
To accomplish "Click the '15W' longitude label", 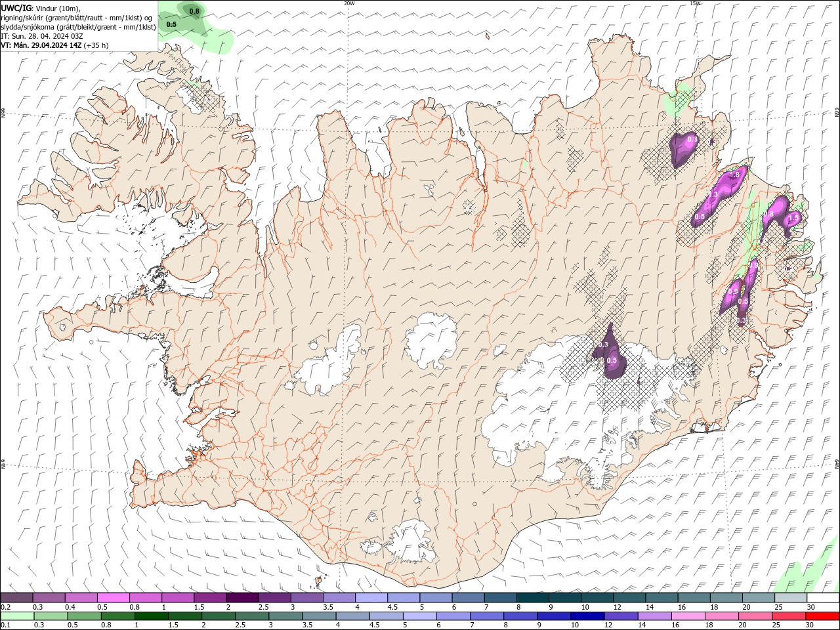I will [695, 3].
